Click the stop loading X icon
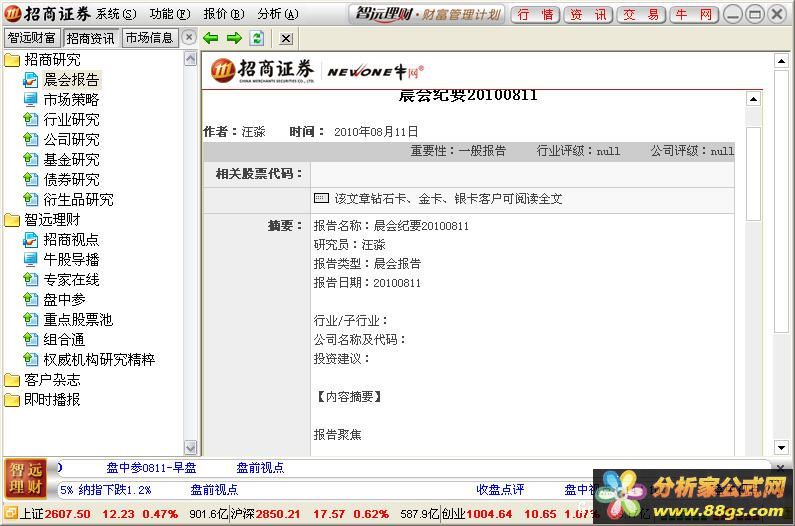Screen dimensions: 795x526 [x=286, y=39]
